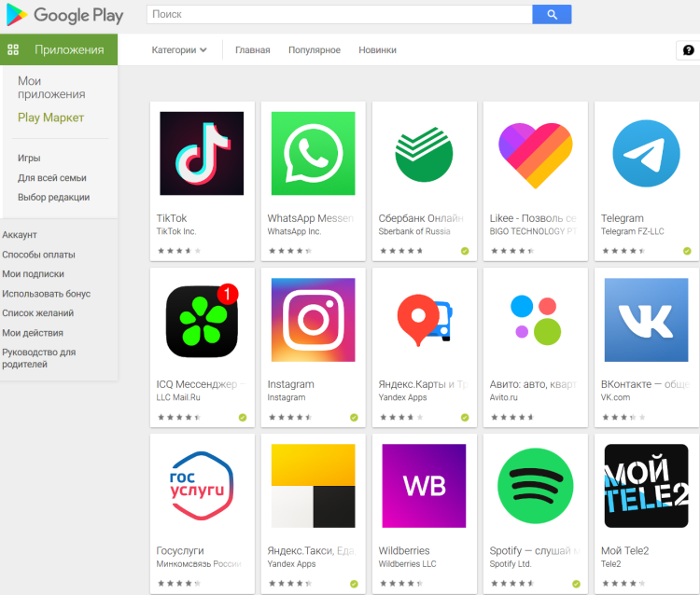700x595 pixels.
Task: Click the blue search magnifier button
Action: tap(552, 14)
